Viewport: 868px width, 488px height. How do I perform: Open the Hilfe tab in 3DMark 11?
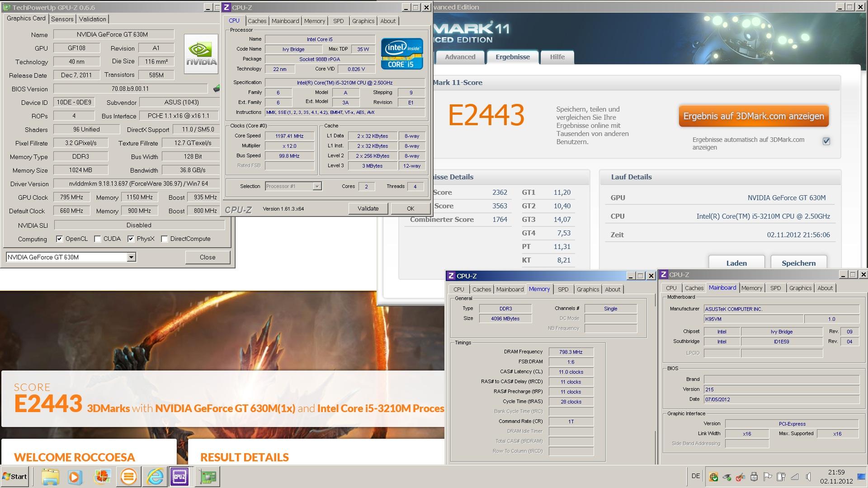557,57
